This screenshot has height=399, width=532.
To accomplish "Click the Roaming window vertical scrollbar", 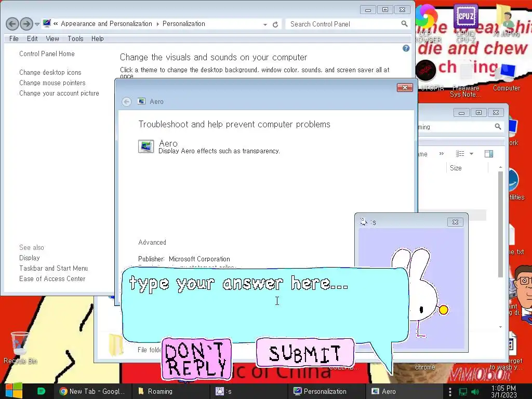I will [x=500, y=224].
